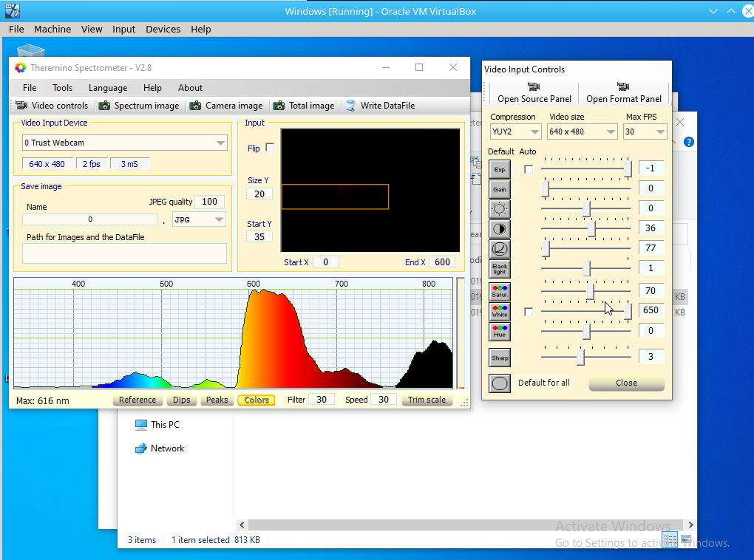This screenshot has height=560, width=754.
Task: Click the Default for all circle button
Action: pyautogui.click(x=500, y=383)
